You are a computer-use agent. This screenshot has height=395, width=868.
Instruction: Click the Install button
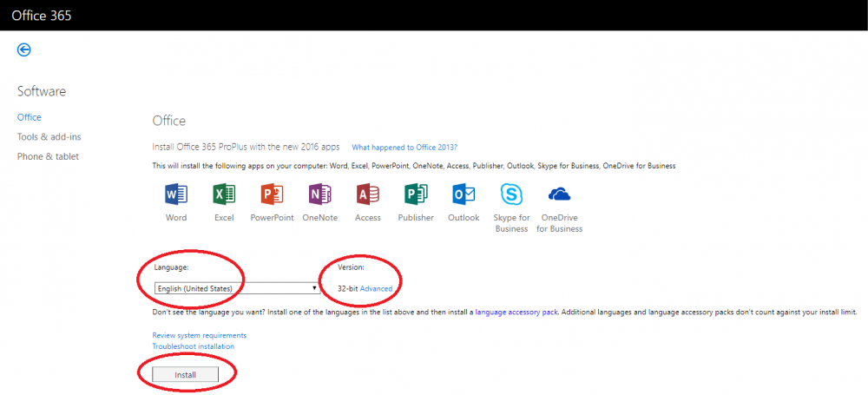(x=186, y=375)
